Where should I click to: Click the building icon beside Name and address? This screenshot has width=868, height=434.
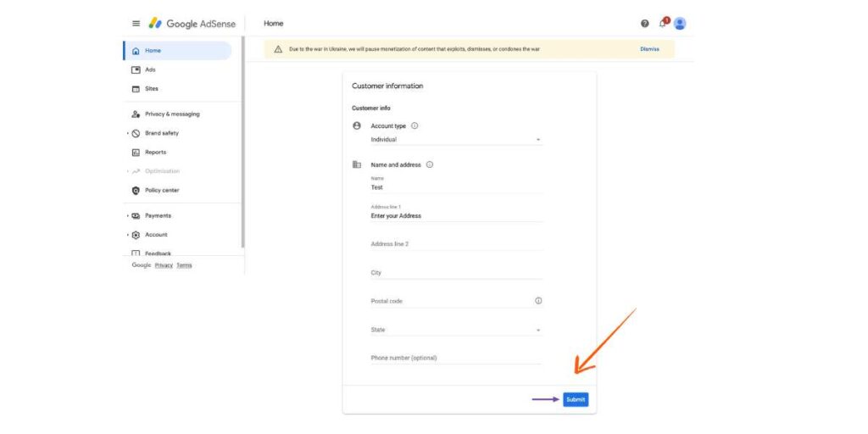pos(357,164)
